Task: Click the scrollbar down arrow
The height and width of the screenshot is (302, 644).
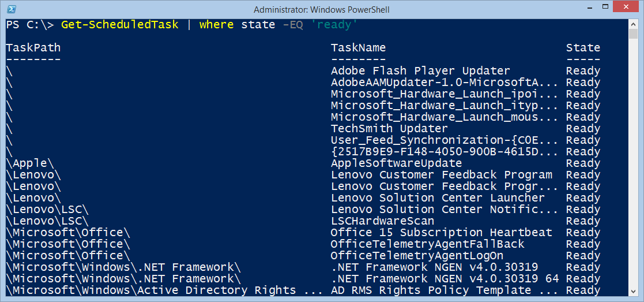Action: [x=633, y=292]
